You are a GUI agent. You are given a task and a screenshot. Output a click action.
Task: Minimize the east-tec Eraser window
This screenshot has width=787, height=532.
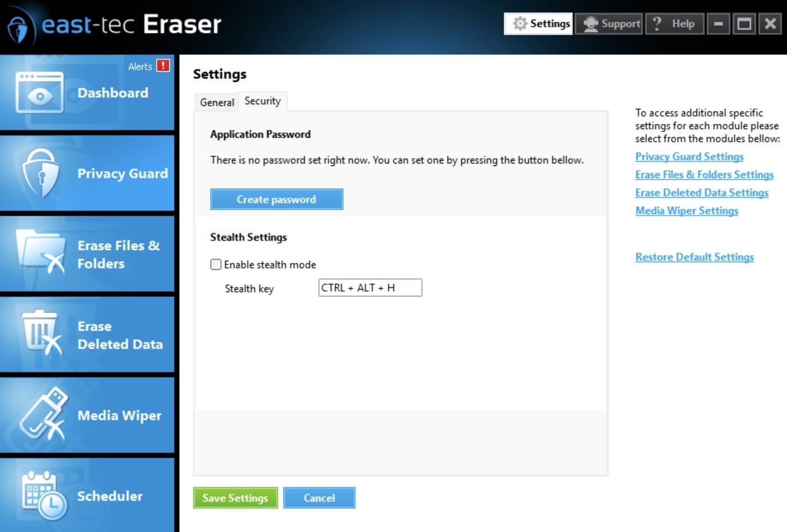pyautogui.click(x=718, y=23)
